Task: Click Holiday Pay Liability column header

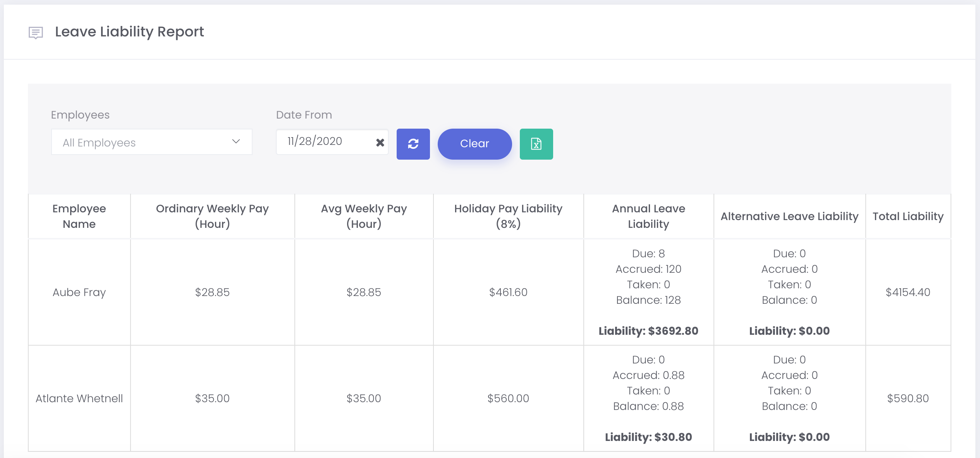Action: (x=508, y=216)
